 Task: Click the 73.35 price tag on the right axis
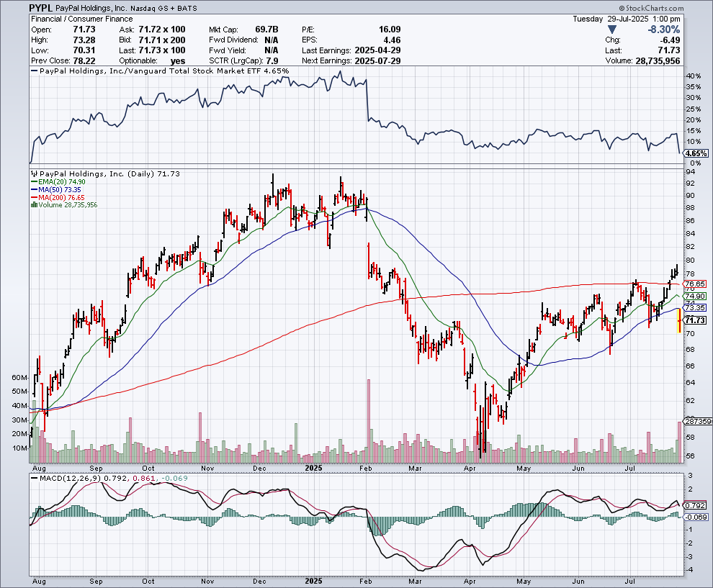[695, 307]
